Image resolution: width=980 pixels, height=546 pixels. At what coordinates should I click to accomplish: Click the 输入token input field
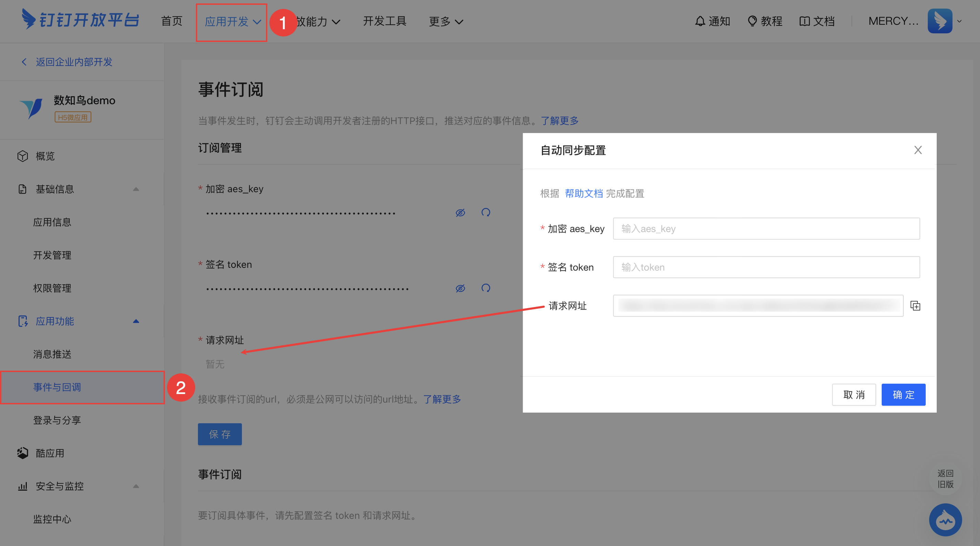click(x=766, y=267)
